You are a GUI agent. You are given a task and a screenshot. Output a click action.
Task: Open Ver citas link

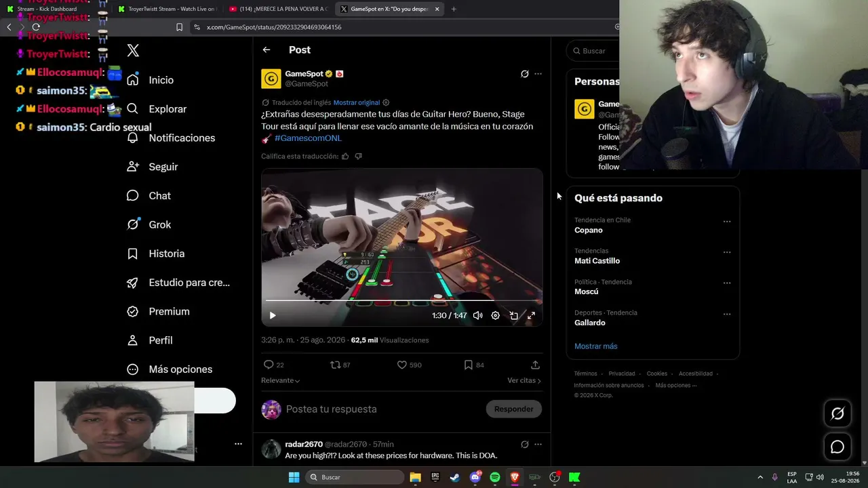click(x=524, y=380)
